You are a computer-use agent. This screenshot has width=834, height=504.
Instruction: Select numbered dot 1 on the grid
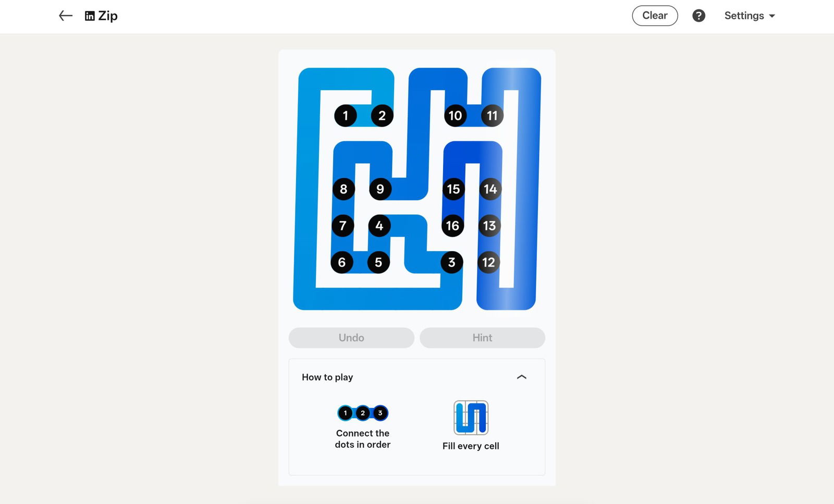(x=345, y=116)
